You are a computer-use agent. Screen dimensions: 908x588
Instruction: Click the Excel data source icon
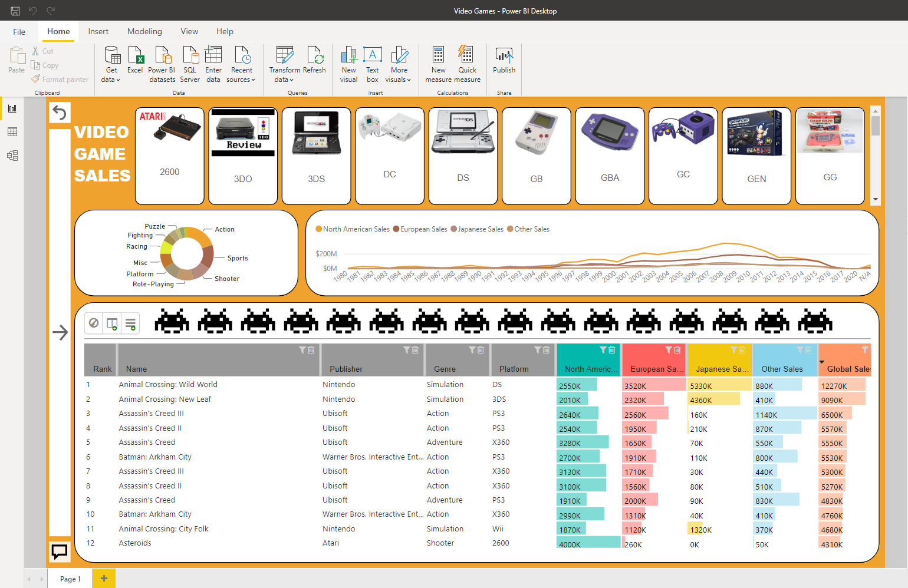click(135, 60)
